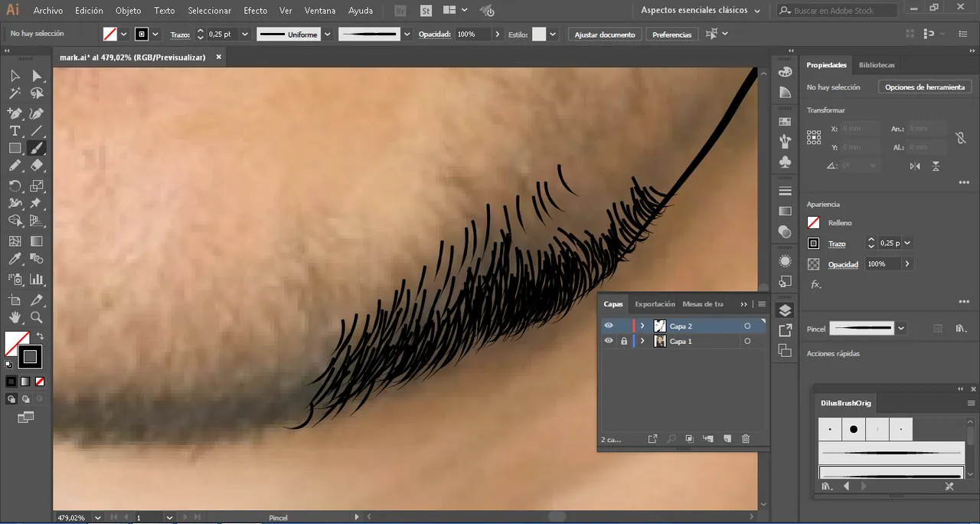
Task: Toggle visibility of Capa 2
Action: [609, 326]
